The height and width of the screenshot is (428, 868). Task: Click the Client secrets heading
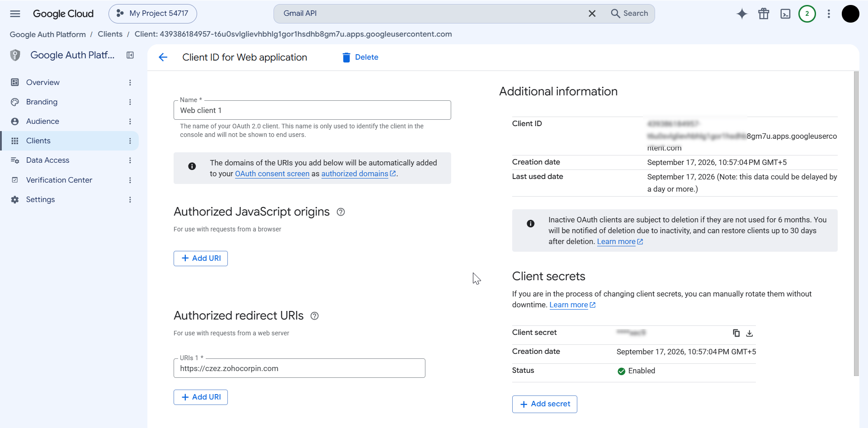pyautogui.click(x=549, y=276)
